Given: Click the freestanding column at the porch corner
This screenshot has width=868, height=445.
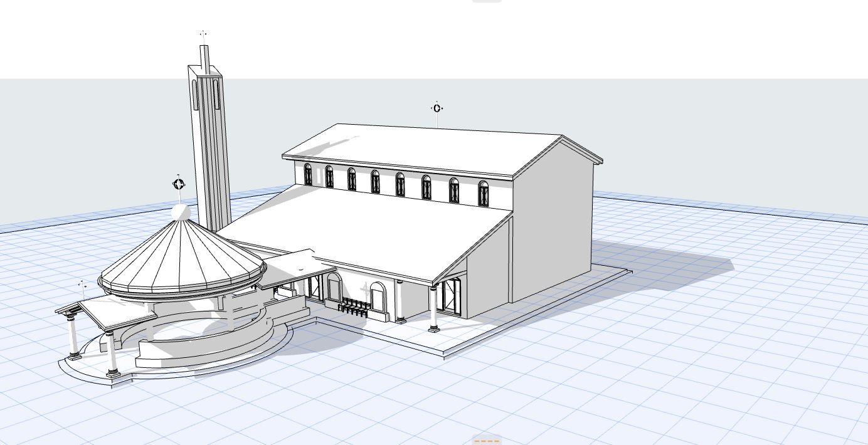Looking at the screenshot, I should [433, 308].
